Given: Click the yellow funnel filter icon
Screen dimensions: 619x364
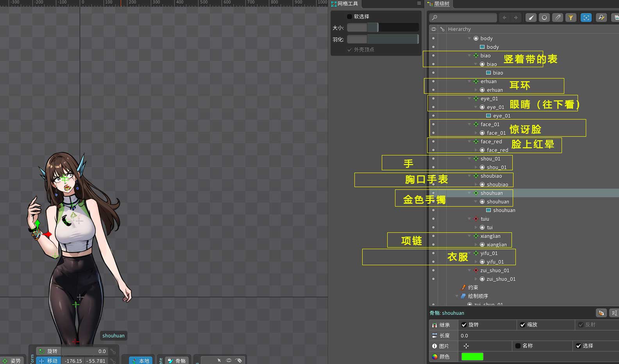Looking at the screenshot, I should [571, 18].
